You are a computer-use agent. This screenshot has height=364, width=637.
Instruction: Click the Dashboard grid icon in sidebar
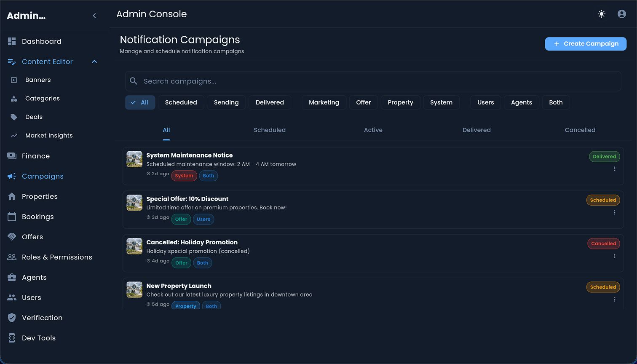pyautogui.click(x=12, y=41)
